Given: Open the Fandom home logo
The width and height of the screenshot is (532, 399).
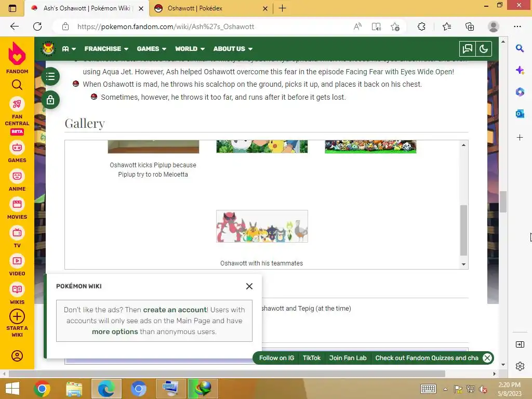Looking at the screenshot, I should pos(17,58).
